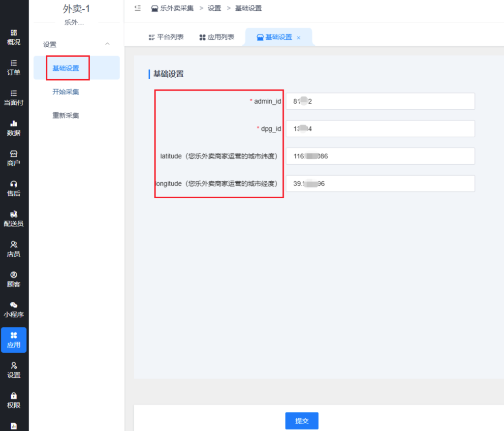The height and width of the screenshot is (431, 504).
Task: Focus the dpg_id input field
Action: pyautogui.click(x=380, y=129)
